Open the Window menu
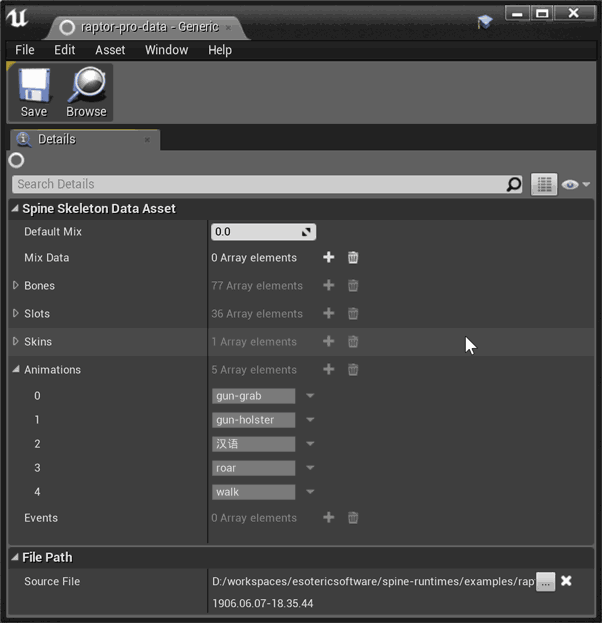This screenshot has height=623, width=602. 166,50
